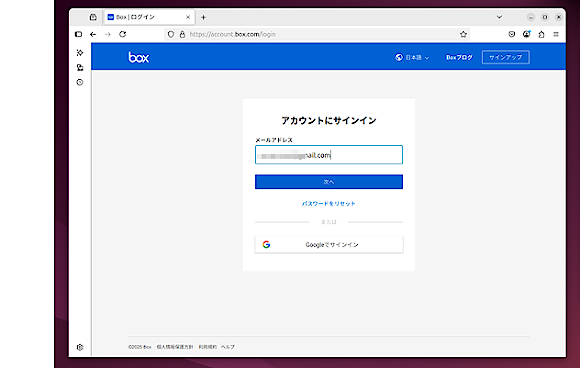Image resolution: width=580 pixels, height=368 pixels.
Task: Go back with the browser back arrow
Action: tap(93, 34)
